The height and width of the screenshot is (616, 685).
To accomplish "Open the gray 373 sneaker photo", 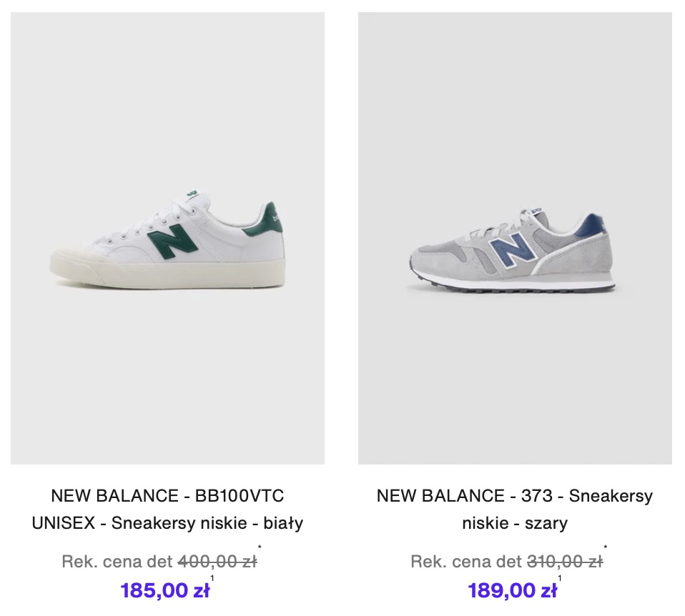I will (x=515, y=238).
